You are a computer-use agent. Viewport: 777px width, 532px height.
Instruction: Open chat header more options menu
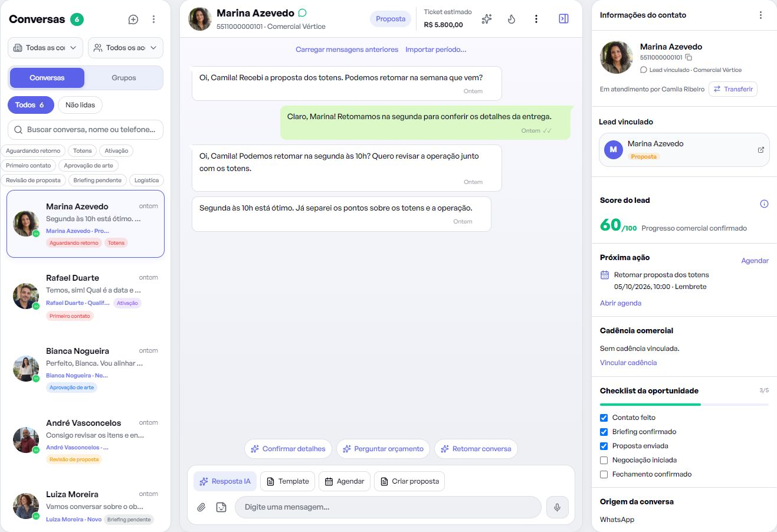pyautogui.click(x=536, y=19)
